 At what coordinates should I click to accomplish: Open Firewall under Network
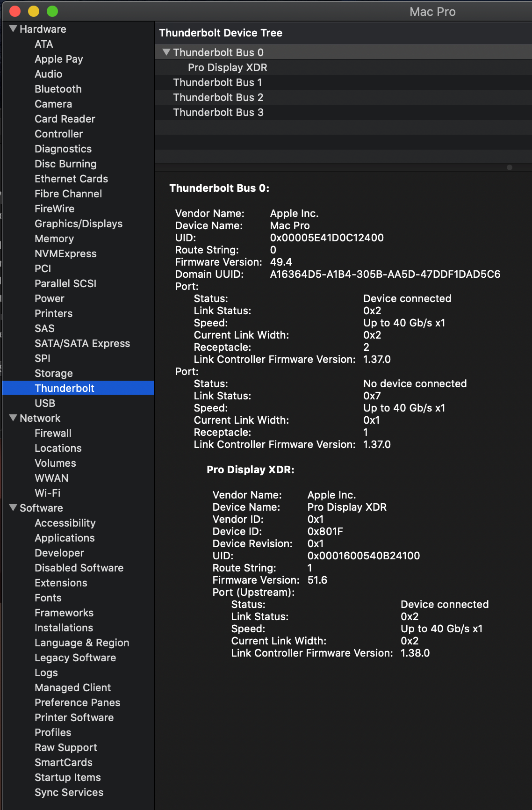coord(53,433)
